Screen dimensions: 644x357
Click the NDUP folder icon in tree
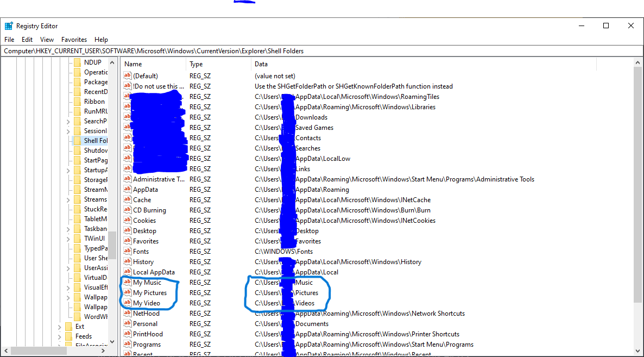coord(77,62)
